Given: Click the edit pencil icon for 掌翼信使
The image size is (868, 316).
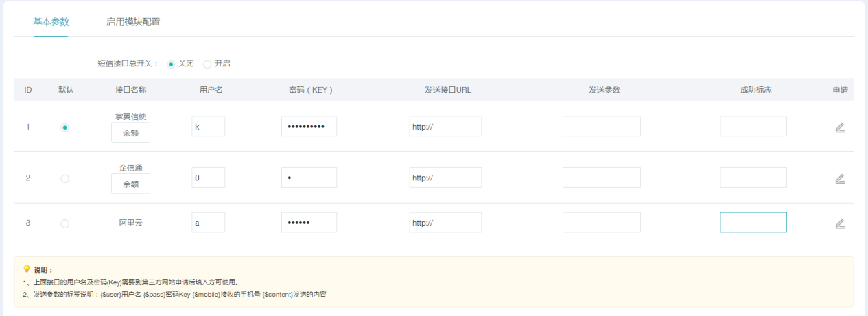Looking at the screenshot, I should pos(840,127).
